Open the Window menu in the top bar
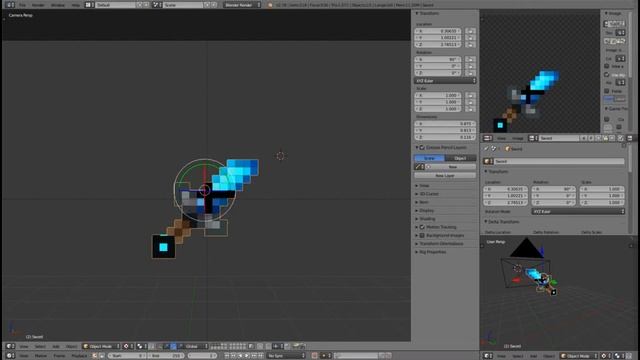This screenshot has height=360, width=640. [58, 5]
